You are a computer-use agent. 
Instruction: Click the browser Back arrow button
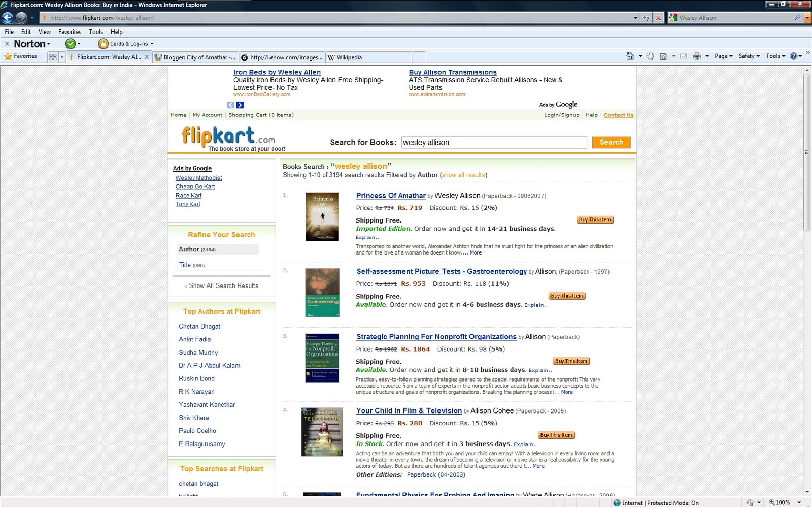[x=8, y=18]
